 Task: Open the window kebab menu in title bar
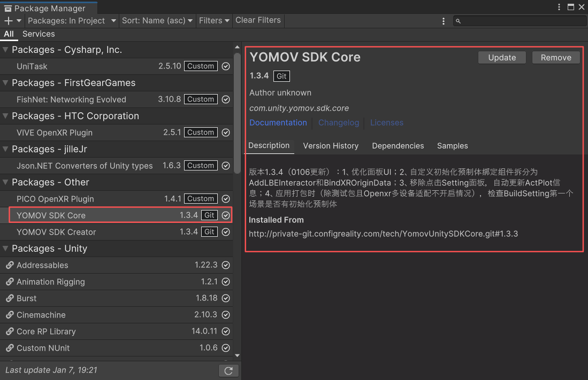[559, 7]
